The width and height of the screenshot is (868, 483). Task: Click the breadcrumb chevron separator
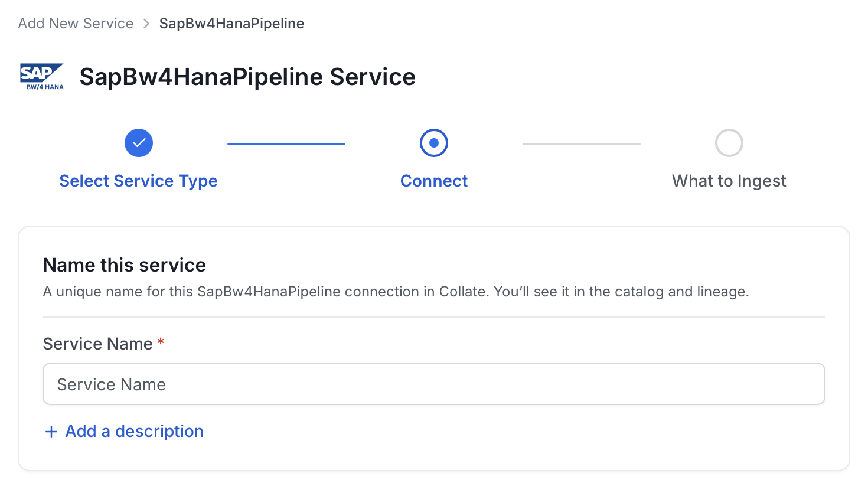click(146, 24)
